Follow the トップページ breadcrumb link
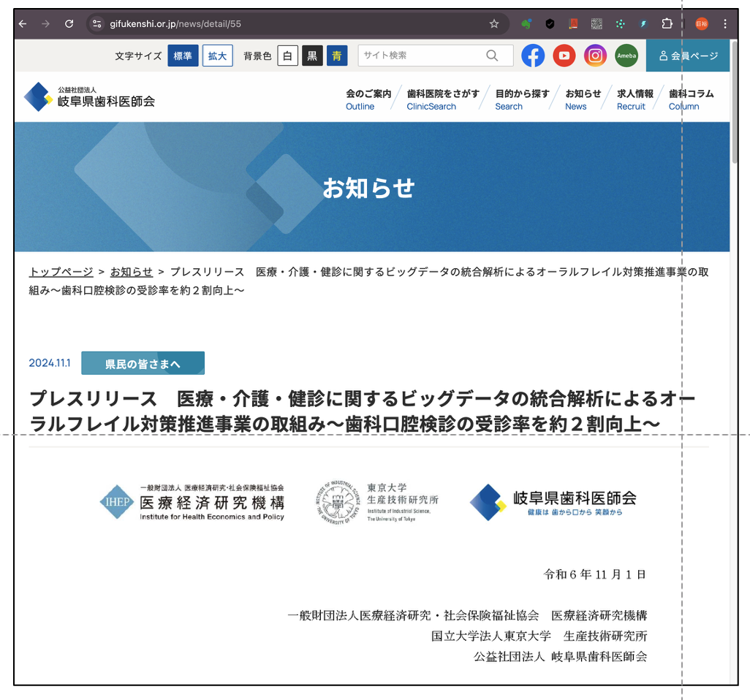Image resolution: width=750 pixels, height=700 pixels. (61, 272)
